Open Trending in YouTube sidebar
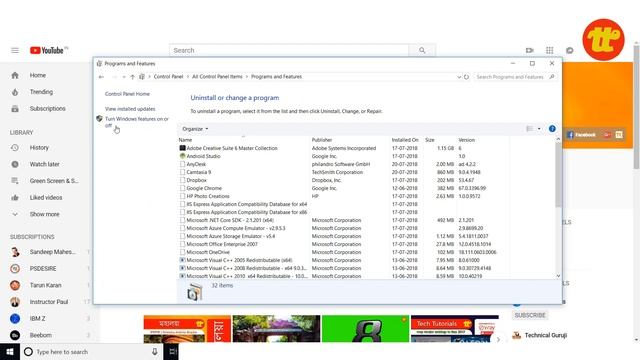This screenshot has height=360, width=640. [x=41, y=92]
